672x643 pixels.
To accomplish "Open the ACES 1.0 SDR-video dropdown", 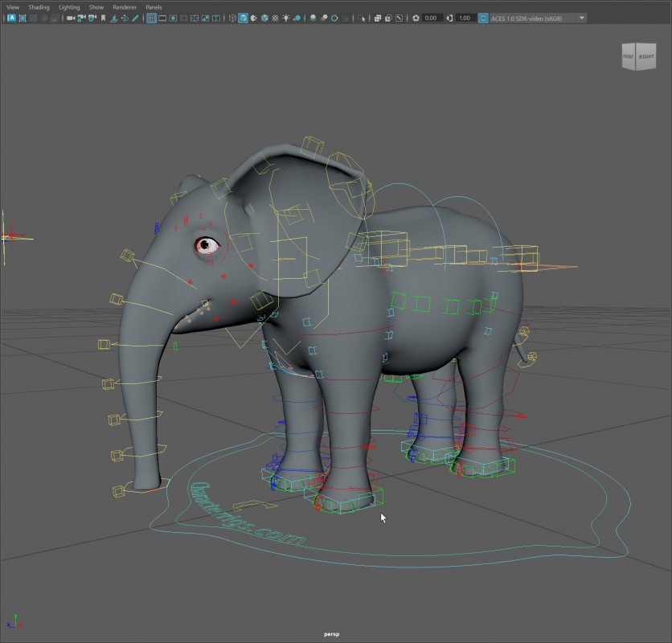I will (582, 18).
